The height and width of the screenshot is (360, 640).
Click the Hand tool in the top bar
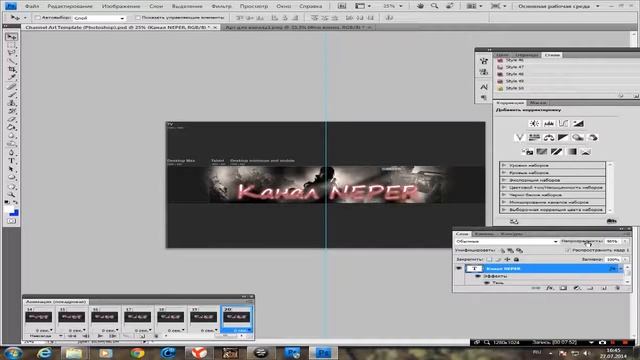pos(420,6)
